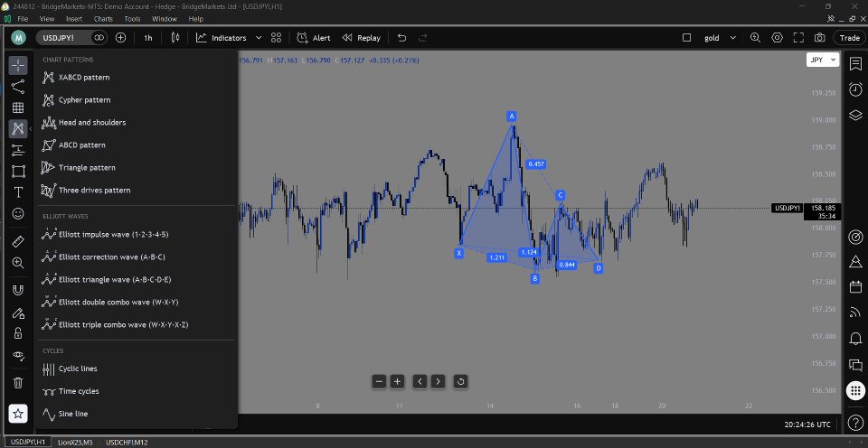Open the object tree layers panel
Viewport: 868px width, 448px height.
[855, 115]
